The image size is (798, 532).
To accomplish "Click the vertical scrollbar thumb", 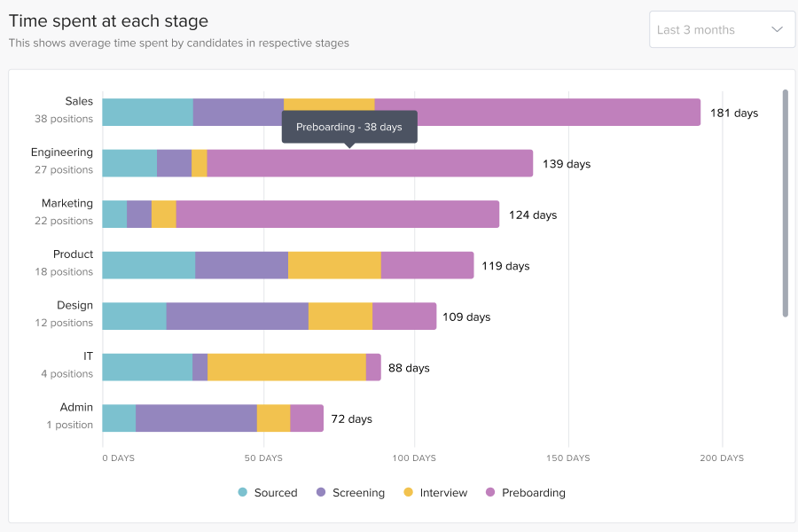I will pyautogui.click(x=785, y=202).
